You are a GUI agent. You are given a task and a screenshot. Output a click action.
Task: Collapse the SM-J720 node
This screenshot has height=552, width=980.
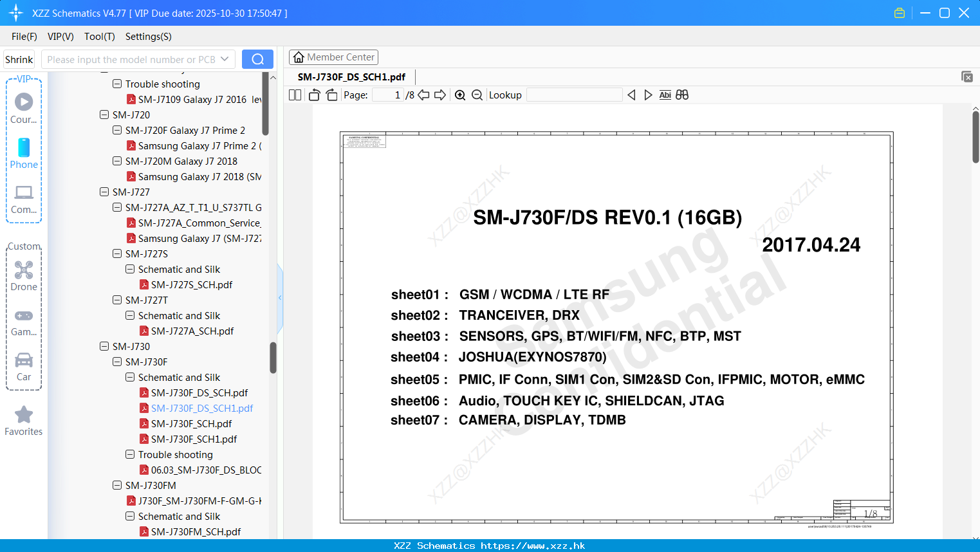104,115
